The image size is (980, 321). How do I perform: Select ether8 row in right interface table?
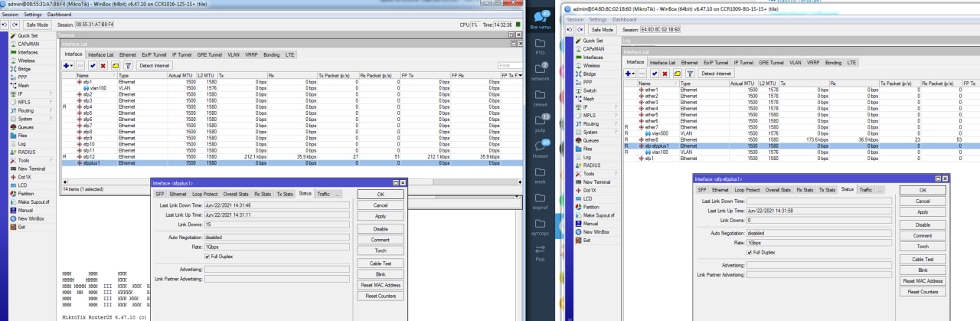[x=802, y=139]
